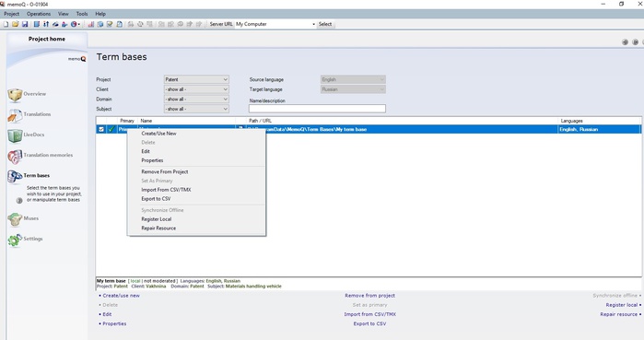The height and width of the screenshot is (340, 644).
Task: Open the Translations icon in sidebar
Action: [x=15, y=115]
